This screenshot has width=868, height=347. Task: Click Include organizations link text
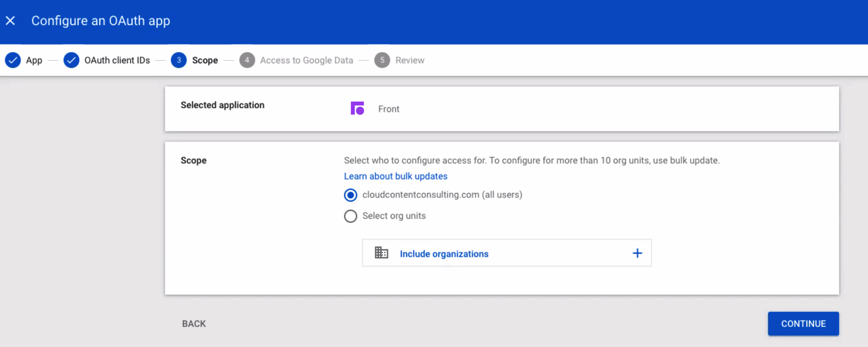(444, 254)
